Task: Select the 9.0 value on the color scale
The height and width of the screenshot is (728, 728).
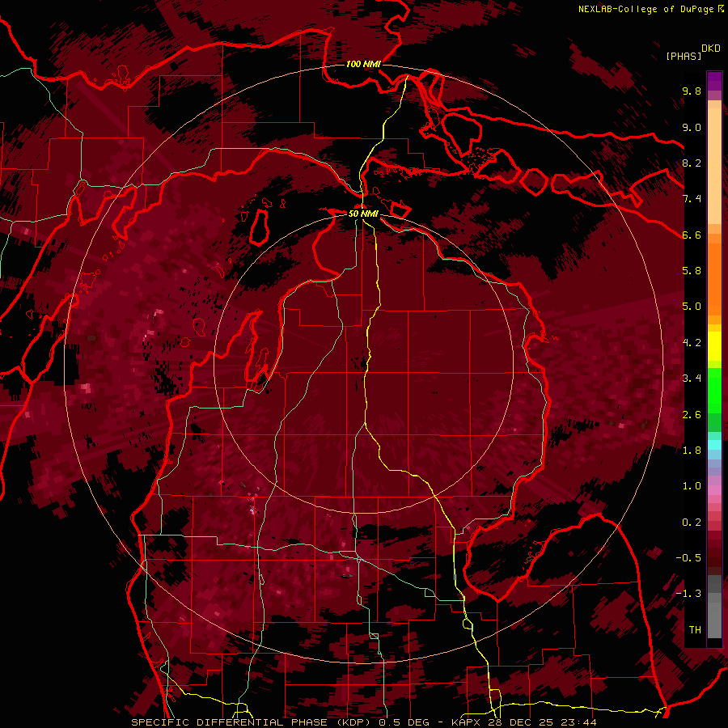Action: pos(692,127)
